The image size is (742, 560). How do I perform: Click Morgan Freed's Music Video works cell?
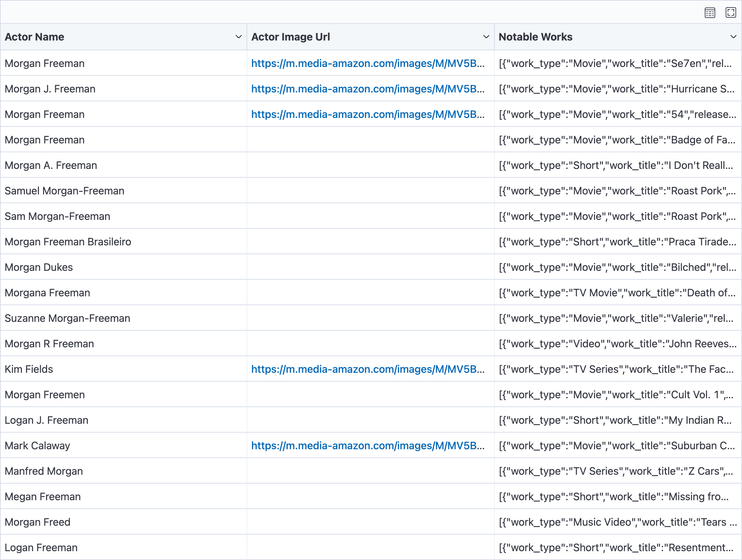pyautogui.click(x=617, y=522)
